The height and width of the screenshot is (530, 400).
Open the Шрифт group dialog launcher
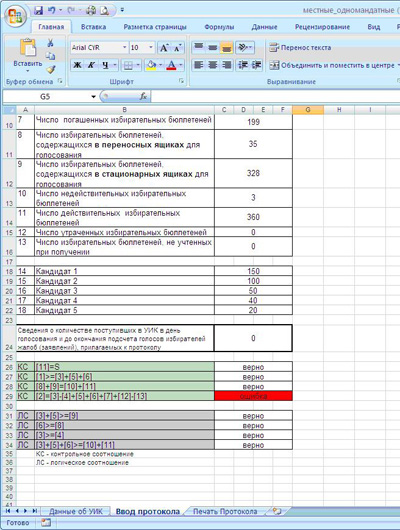pos(182,81)
